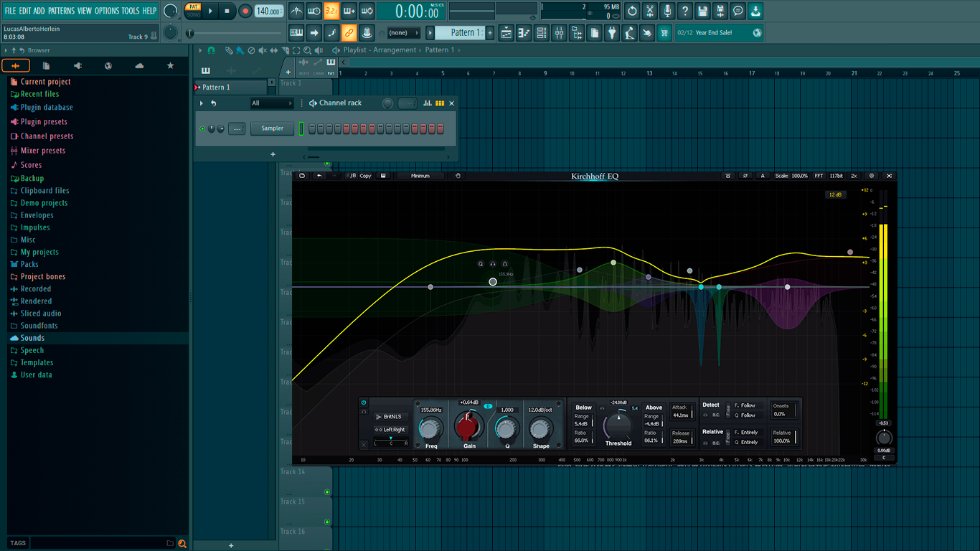Open the plugin picker plug icon
Viewport: 980px width, 551px height.
(612, 33)
